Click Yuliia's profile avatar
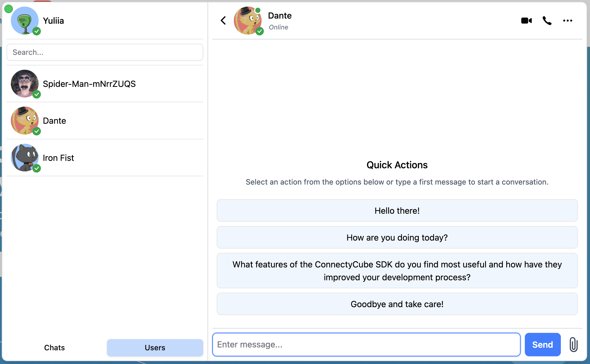The image size is (590, 364). pyautogui.click(x=25, y=21)
